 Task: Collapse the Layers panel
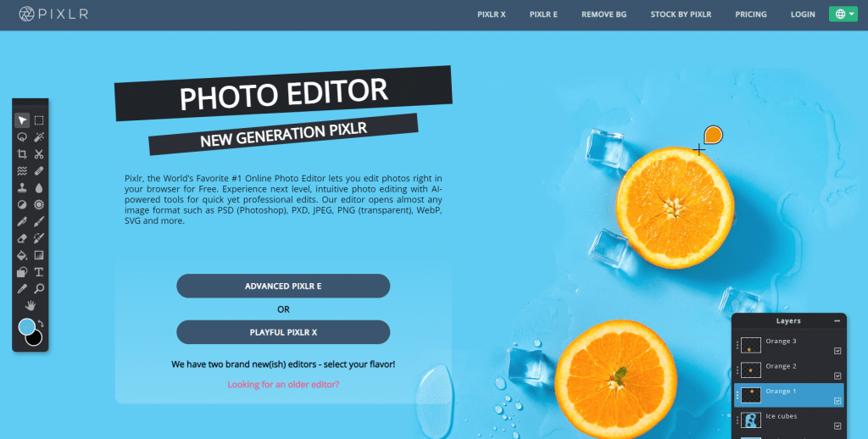click(x=837, y=321)
